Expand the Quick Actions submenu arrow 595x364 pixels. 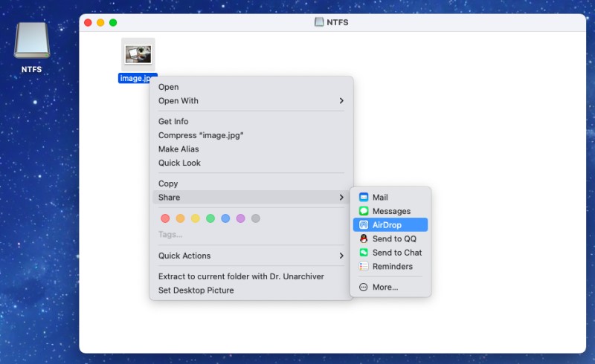pyautogui.click(x=341, y=256)
